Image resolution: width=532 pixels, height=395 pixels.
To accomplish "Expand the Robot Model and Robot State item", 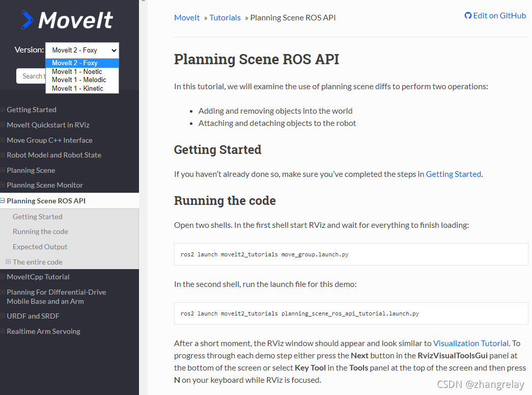I will tap(3, 155).
